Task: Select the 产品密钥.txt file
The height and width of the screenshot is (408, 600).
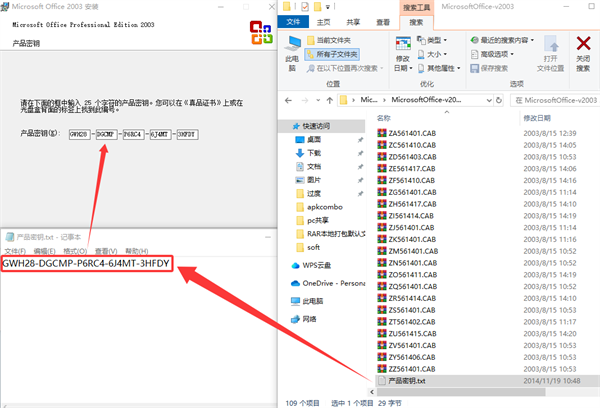Action: point(407,381)
